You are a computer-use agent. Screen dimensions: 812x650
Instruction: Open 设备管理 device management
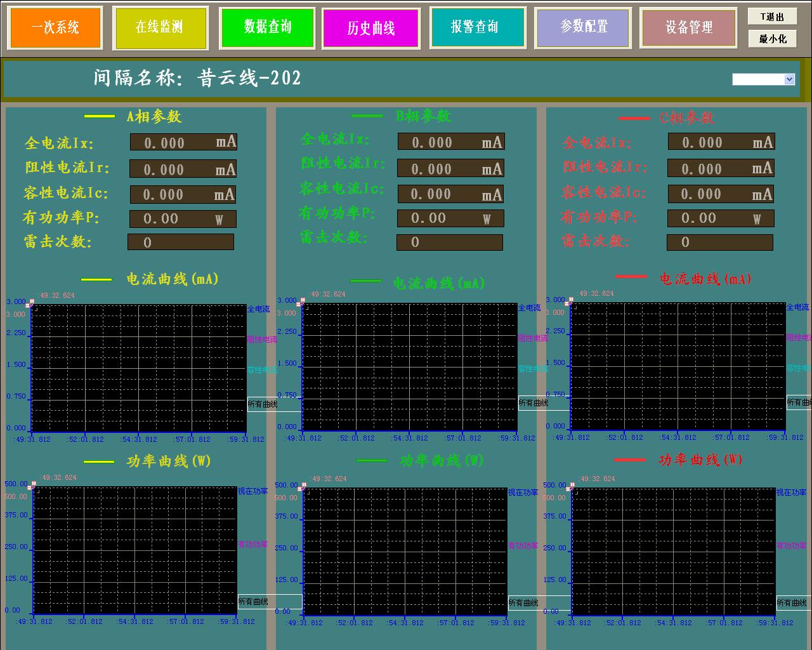pos(688,27)
